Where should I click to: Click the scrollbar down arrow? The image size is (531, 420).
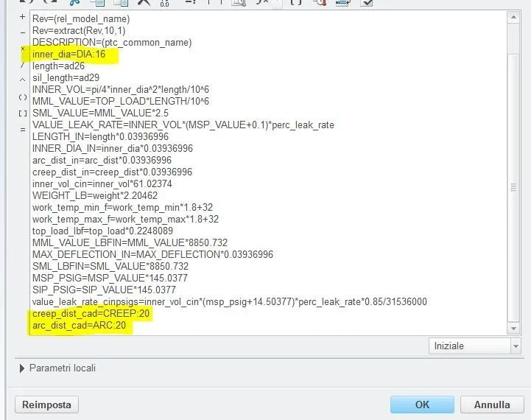513,329
